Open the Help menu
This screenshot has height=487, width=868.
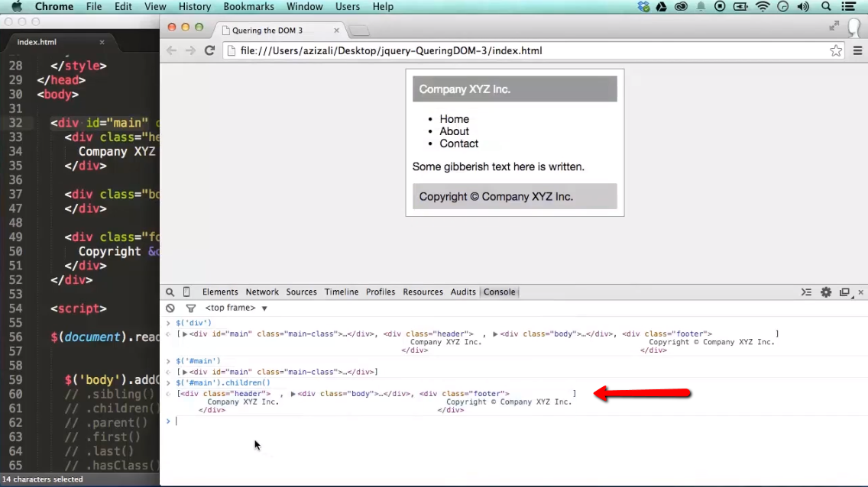383,7
